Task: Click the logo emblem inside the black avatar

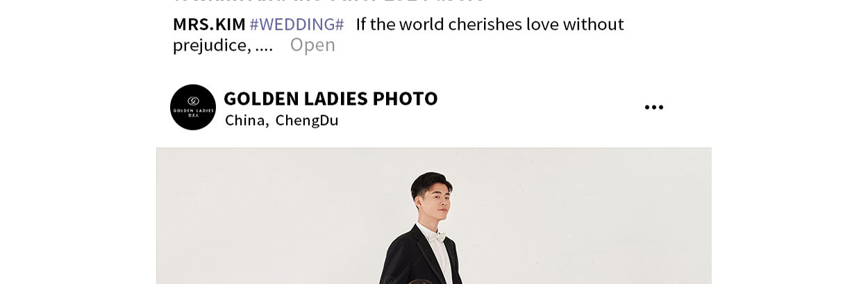Action: 193,101
